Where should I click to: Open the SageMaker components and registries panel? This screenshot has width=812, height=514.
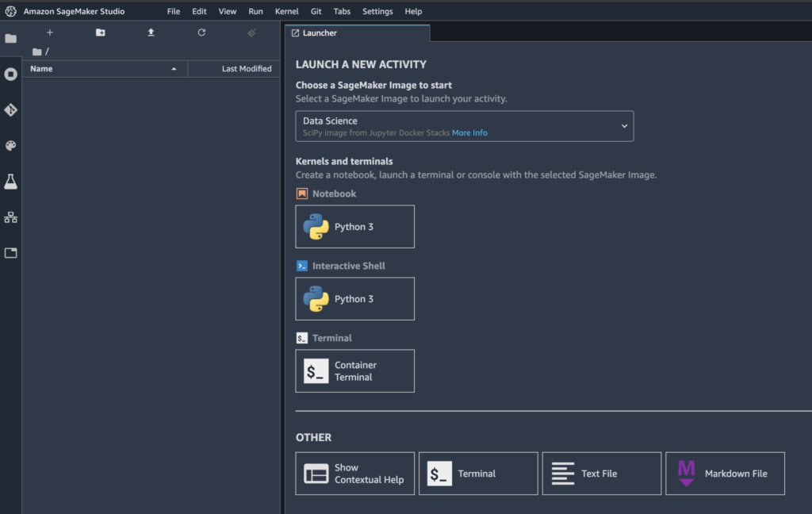[10, 217]
